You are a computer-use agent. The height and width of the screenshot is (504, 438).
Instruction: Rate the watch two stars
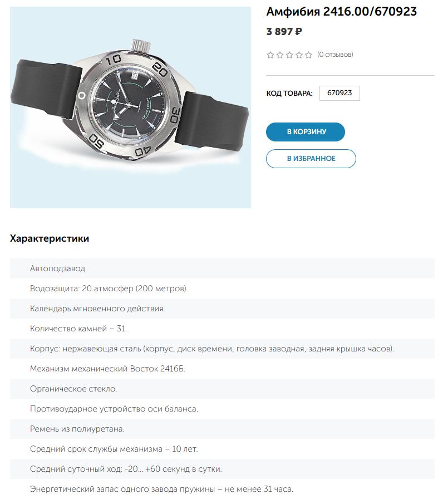pos(280,55)
